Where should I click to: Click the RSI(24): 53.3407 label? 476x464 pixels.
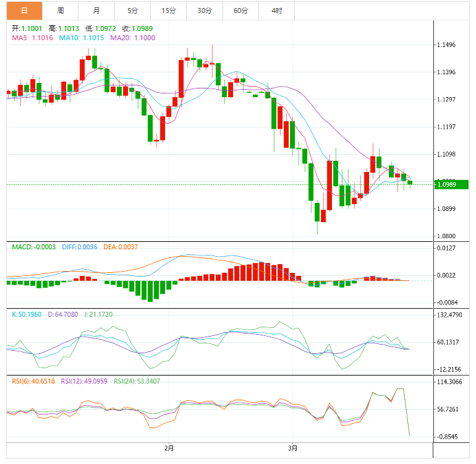137,381
